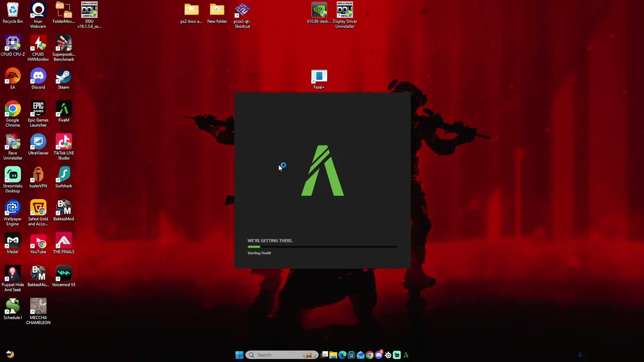Open Streamlabs from the taskbar icon
644x362 pixels.
[396, 355]
